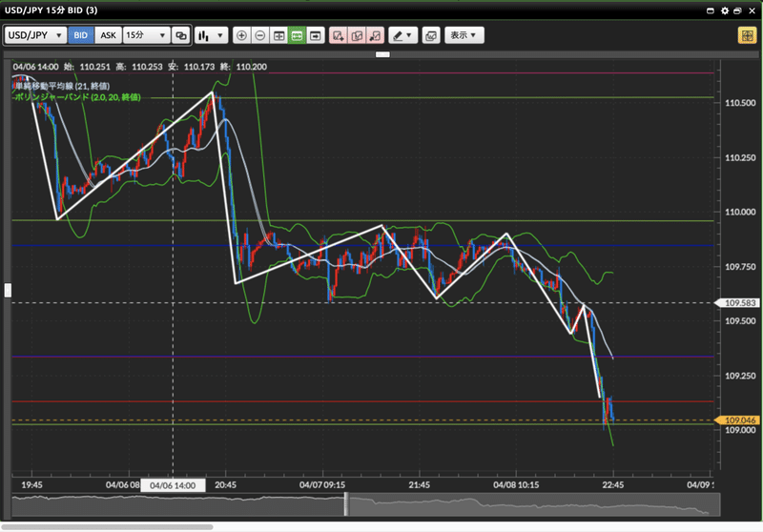Click the 22:45 time axis label

pos(612,485)
